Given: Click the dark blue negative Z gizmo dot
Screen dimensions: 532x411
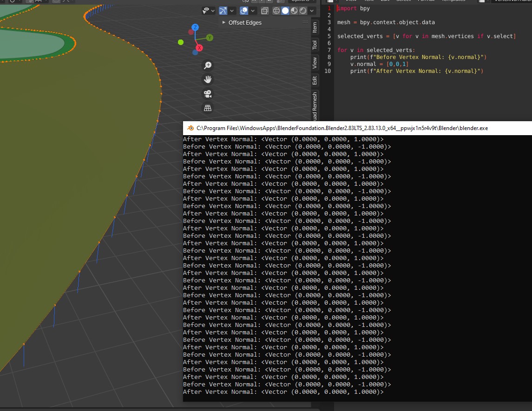Looking at the screenshot, I should pos(195,52).
